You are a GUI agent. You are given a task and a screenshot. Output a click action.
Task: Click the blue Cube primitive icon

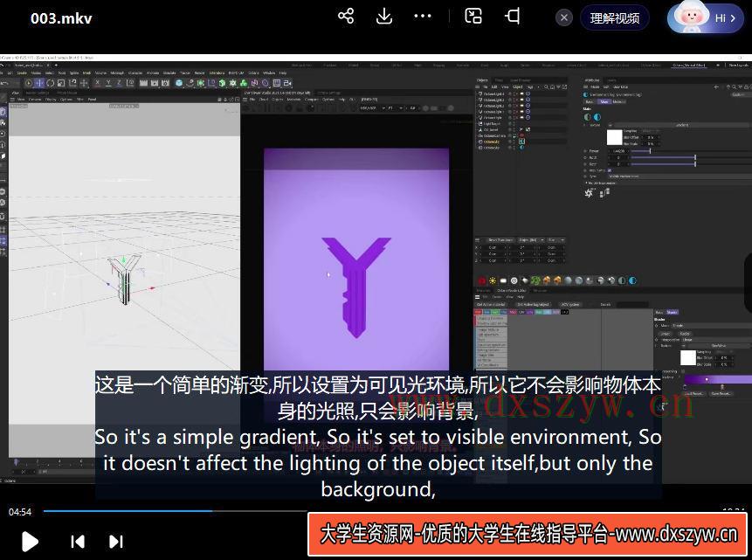pos(179,83)
